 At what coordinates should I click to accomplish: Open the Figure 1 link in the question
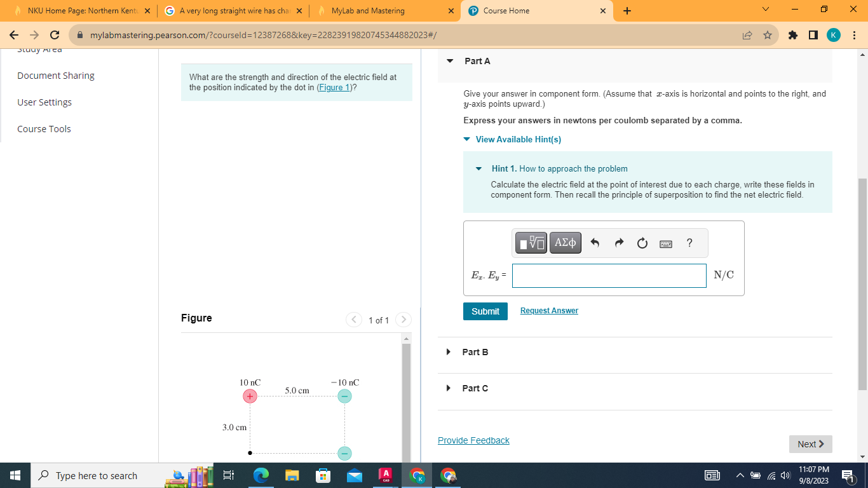tap(334, 87)
